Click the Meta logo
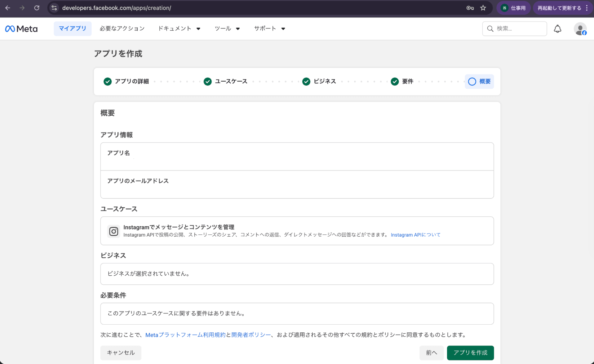This screenshot has height=364, width=594. [21, 29]
